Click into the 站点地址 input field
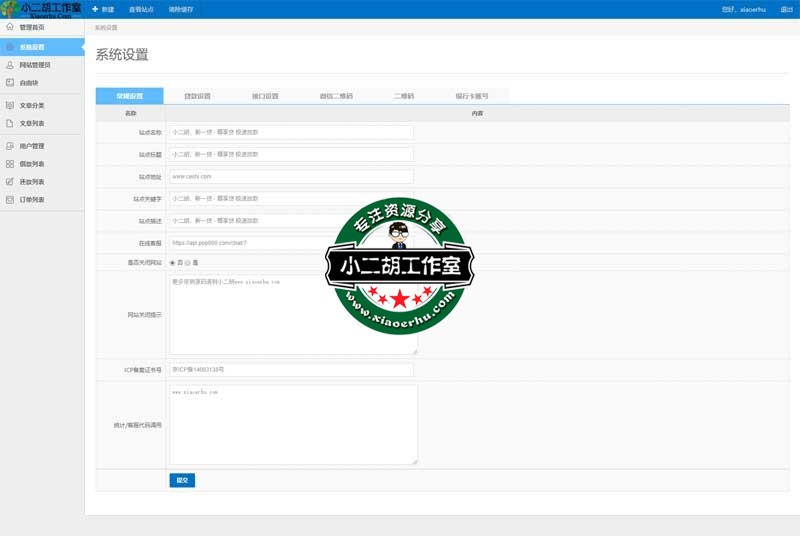The width and height of the screenshot is (800, 536). (291, 177)
